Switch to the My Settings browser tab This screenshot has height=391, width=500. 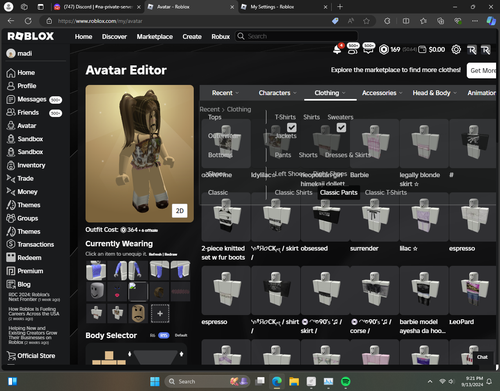285,7
